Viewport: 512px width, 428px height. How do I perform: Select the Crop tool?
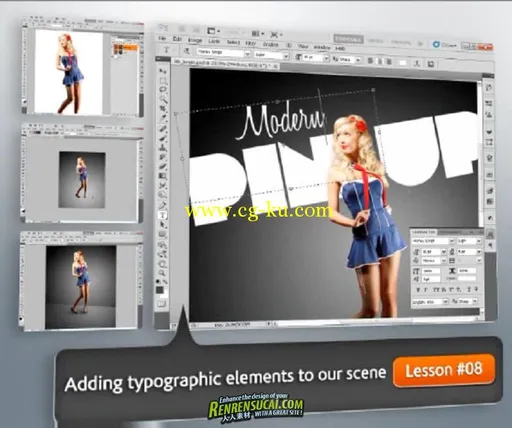(x=163, y=108)
